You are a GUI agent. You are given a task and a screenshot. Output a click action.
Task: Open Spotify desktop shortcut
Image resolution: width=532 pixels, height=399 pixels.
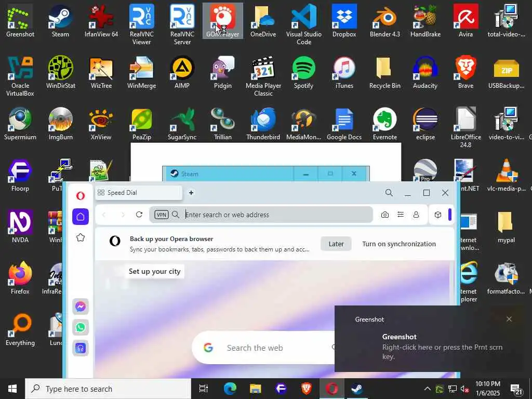click(303, 72)
